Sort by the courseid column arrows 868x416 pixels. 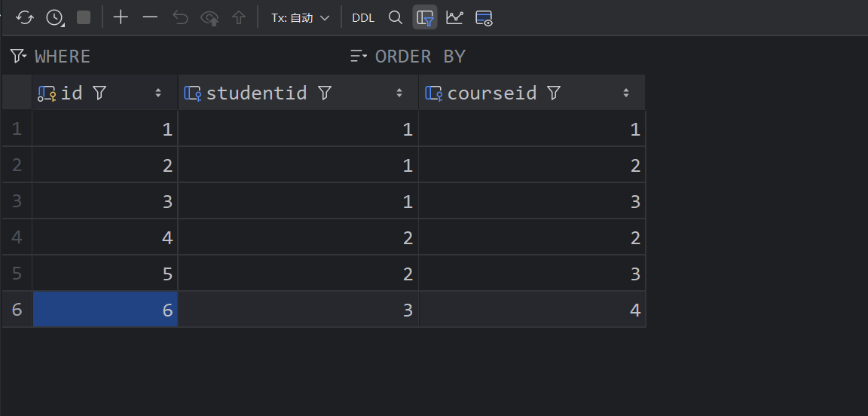point(626,93)
